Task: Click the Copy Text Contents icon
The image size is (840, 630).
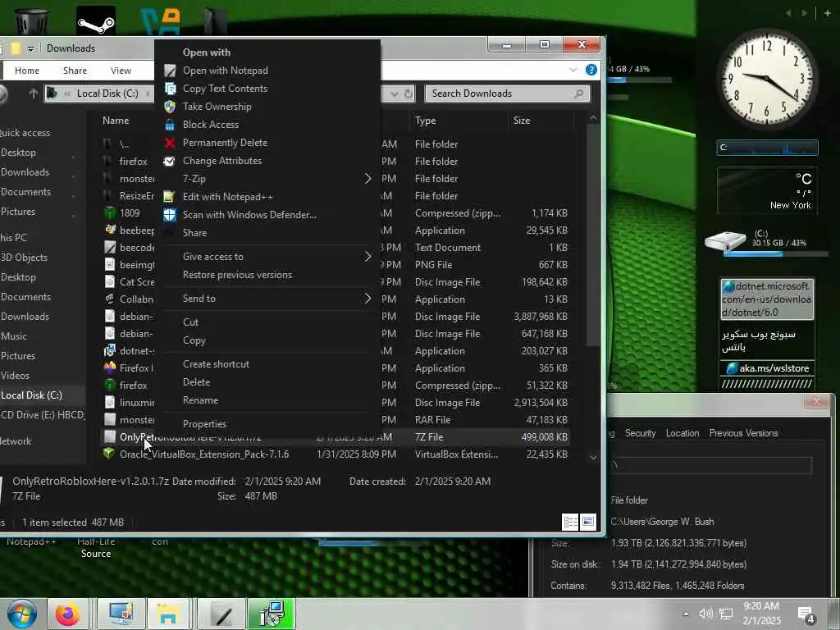Action: (170, 89)
